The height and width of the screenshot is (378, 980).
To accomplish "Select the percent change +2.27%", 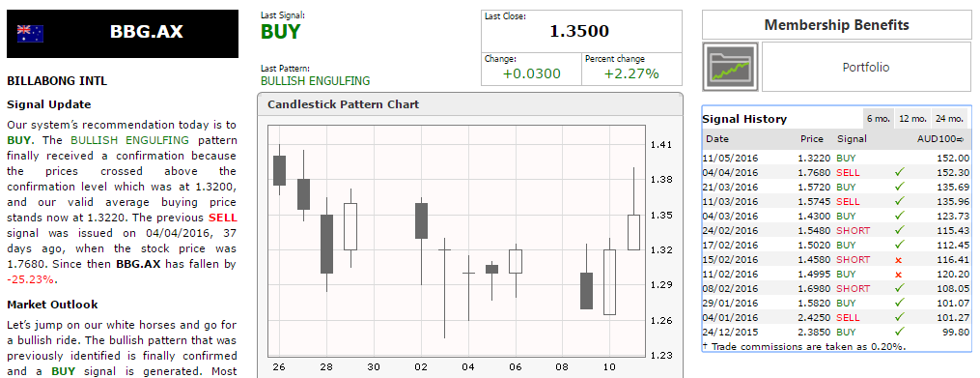I will click(x=631, y=73).
